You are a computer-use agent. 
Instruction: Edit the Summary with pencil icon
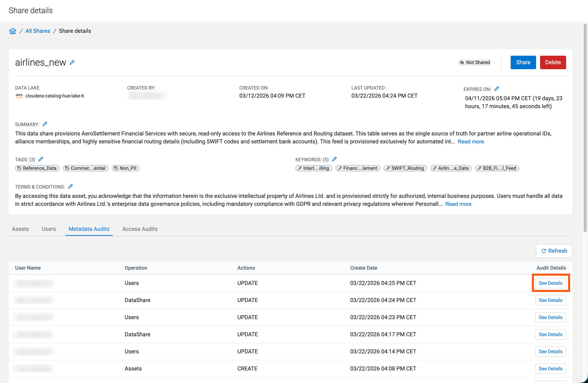45,124
